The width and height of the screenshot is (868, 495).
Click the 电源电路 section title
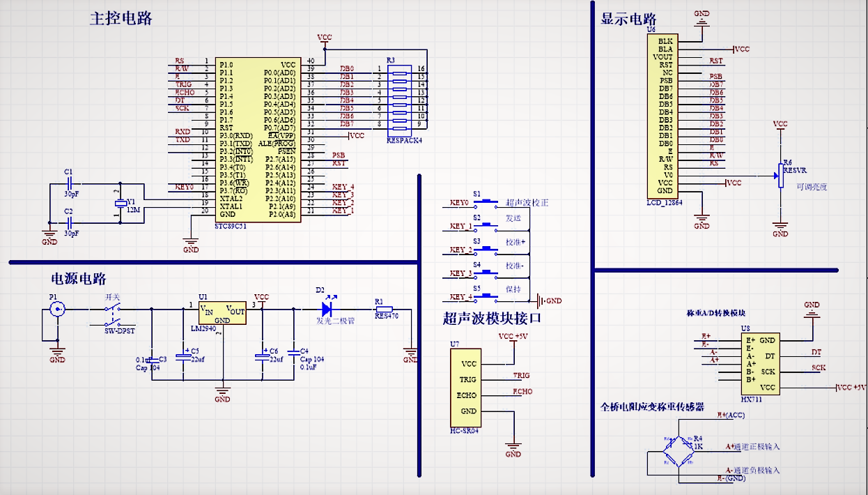(x=79, y=278)
